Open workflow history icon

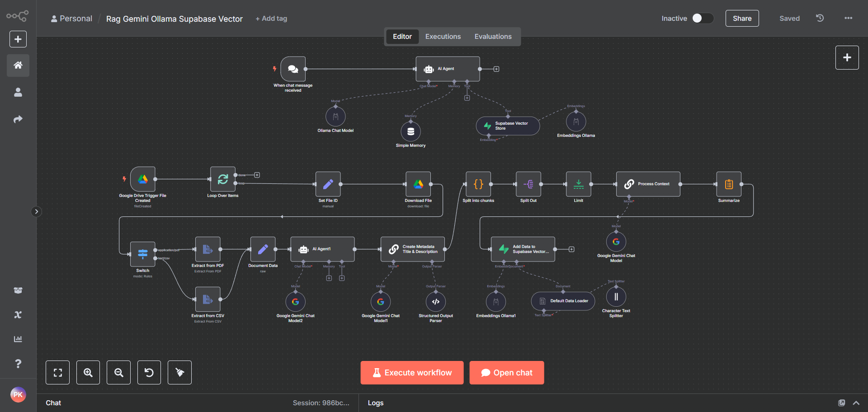[x=820, y=18]
